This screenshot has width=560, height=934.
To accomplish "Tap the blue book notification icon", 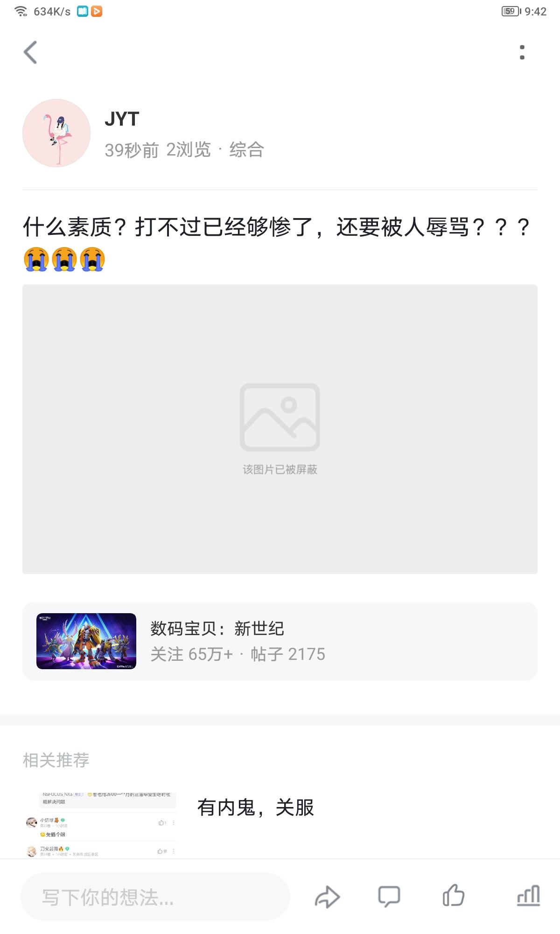I will pyautogui.click(x=83, y=11).
